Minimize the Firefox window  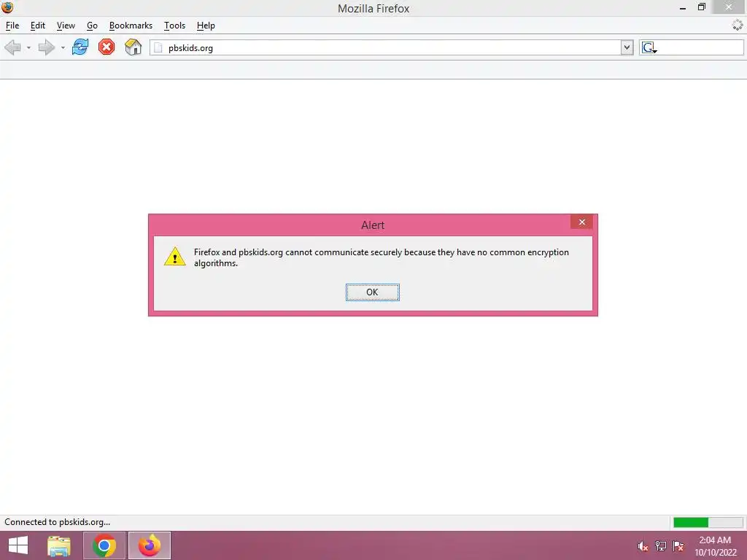point(683,7)
